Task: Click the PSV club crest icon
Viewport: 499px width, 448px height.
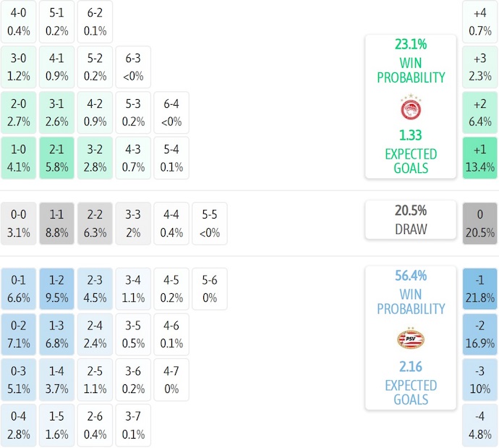Action: (411, 339)
